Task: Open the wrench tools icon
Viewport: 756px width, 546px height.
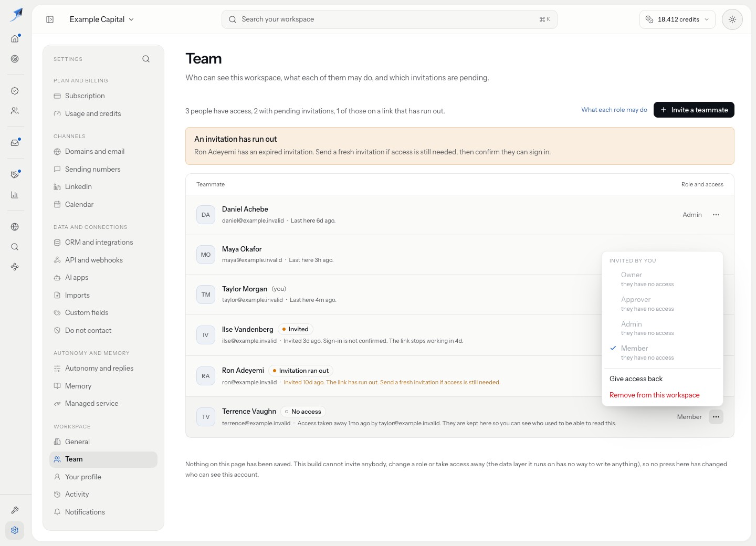Action: click(15, 510)
